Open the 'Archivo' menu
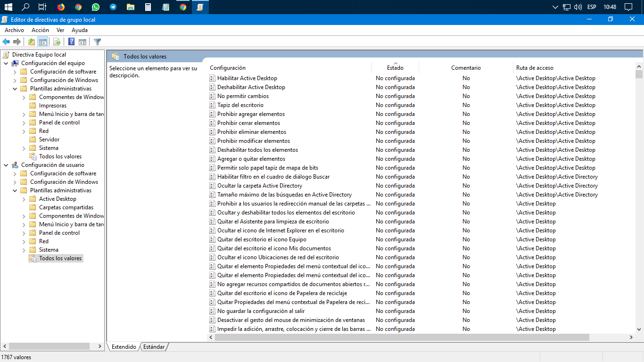Image resolution: width=644 pixels, height=362 pixels. 14,30
